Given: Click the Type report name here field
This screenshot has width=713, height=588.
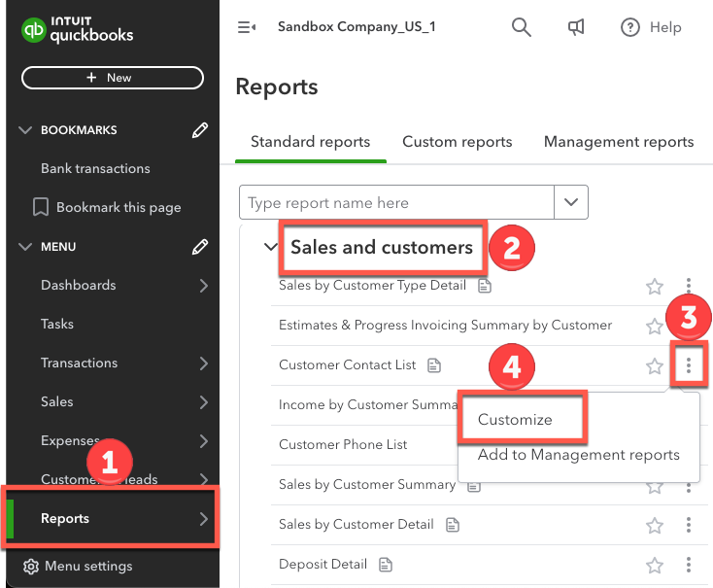Looking at the screenshot, I should (396, 203).
